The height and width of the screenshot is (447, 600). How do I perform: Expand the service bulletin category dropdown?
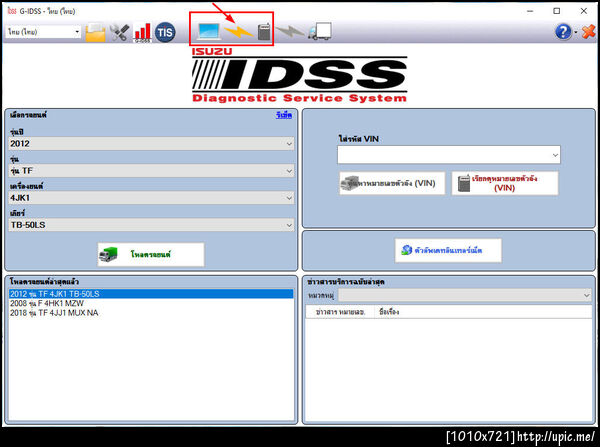[465, 295]
